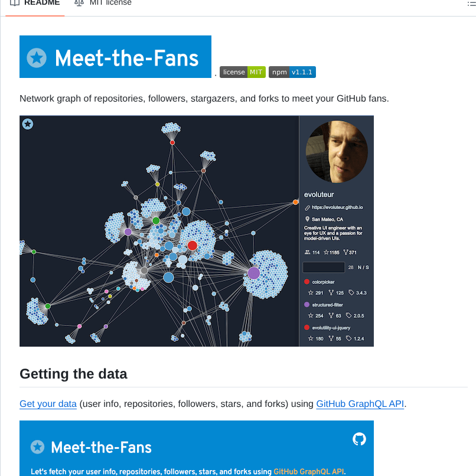Click the link icon beside evoluteur.github.io
476x476 pixels.
308,207
